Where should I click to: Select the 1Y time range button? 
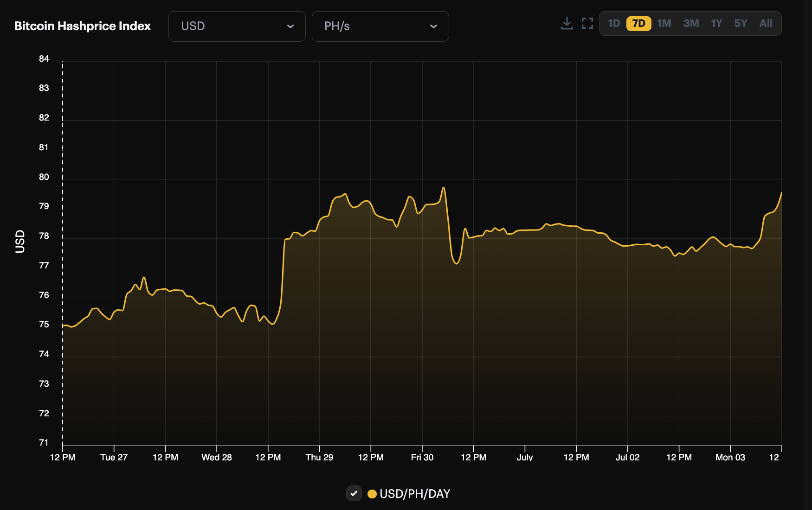pos(716,24)
